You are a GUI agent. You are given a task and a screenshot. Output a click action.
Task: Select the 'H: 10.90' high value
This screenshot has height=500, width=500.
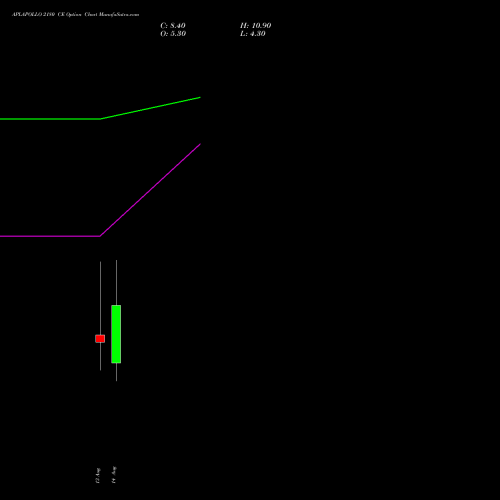pos(255,26)
